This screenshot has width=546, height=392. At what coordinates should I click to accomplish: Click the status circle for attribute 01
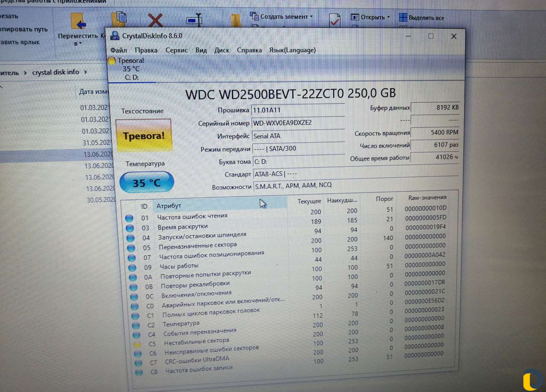(129, 219)
